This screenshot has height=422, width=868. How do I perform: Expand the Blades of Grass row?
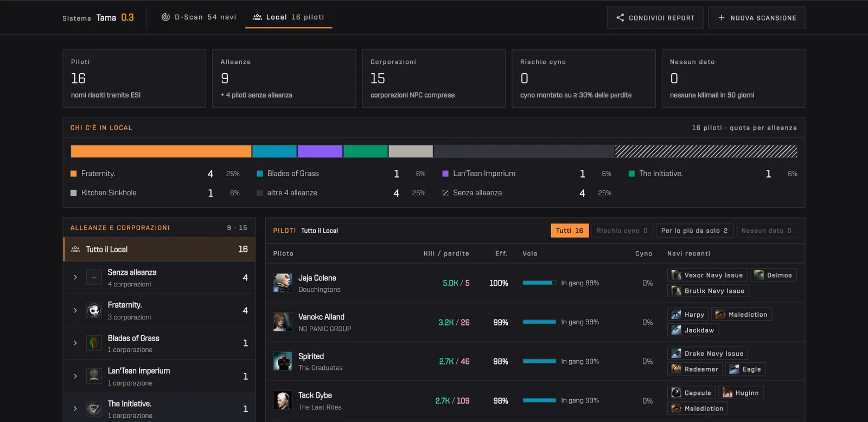pos(75,343)
